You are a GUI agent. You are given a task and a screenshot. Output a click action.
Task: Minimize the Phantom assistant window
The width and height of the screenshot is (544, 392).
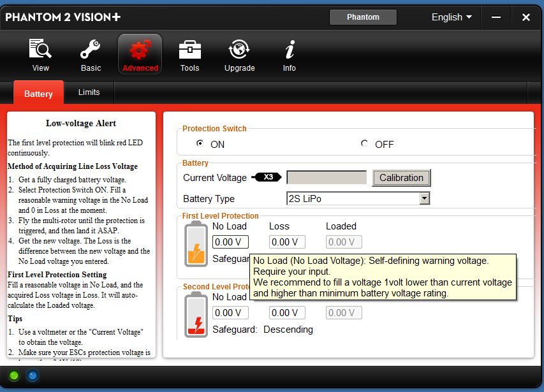[496, 17]
